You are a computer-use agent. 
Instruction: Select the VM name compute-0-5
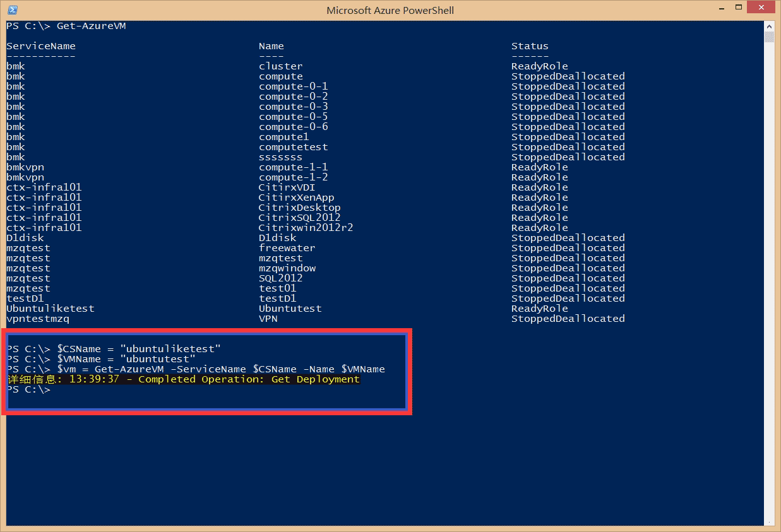(294, 117)
